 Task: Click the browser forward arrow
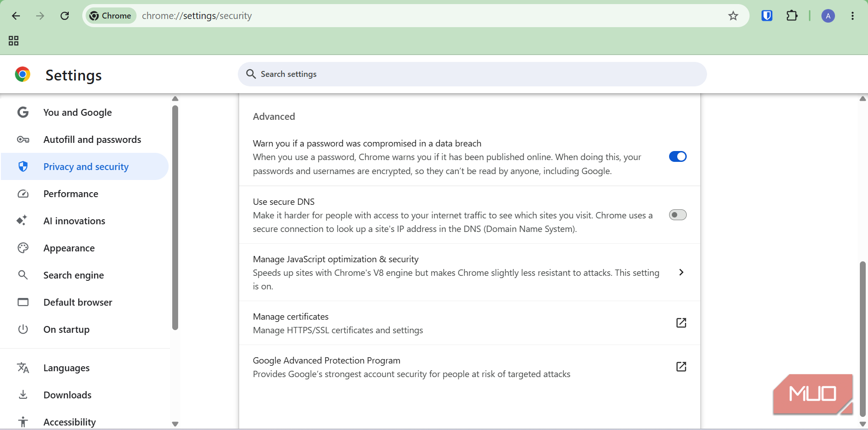(40, 16)
